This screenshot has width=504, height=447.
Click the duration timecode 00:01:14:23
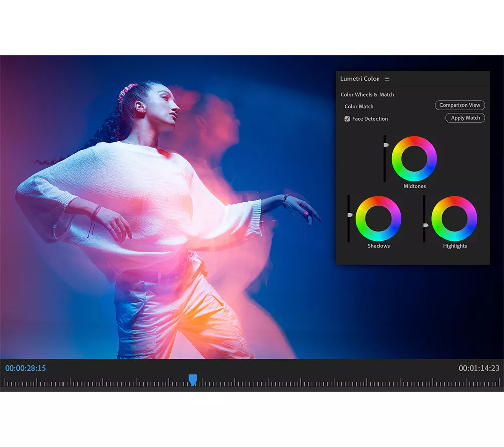pos(479,368)
